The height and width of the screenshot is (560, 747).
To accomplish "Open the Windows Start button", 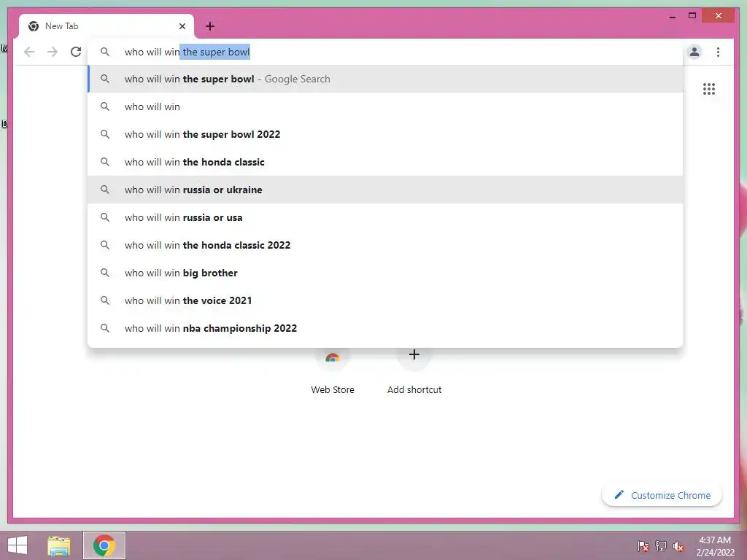I will [x=18, y=545].
